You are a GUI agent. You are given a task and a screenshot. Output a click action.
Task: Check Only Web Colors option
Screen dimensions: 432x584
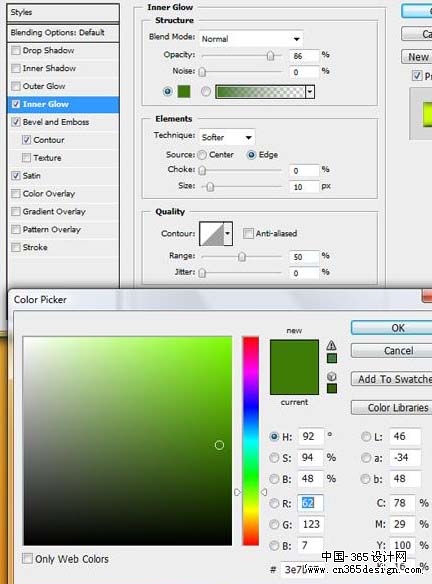[x=27, y=559]
